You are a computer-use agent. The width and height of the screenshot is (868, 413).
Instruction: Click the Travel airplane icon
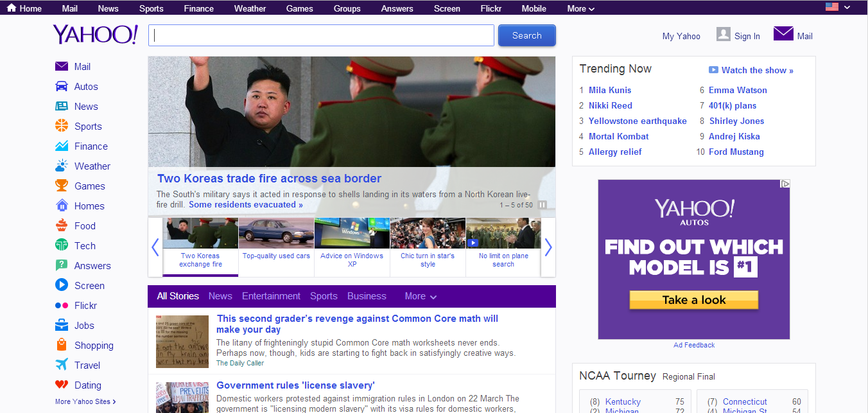pyautogui.click(x=62, y=365)
